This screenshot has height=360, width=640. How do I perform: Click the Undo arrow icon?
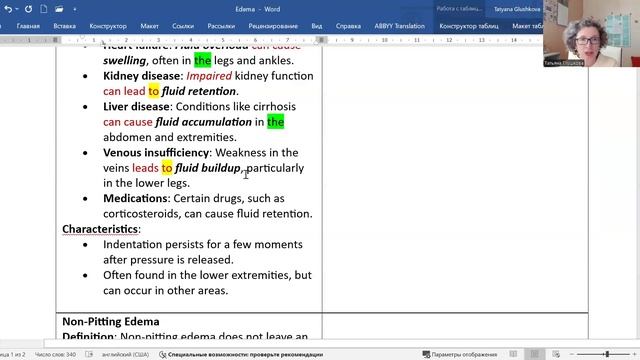(8, 9)
